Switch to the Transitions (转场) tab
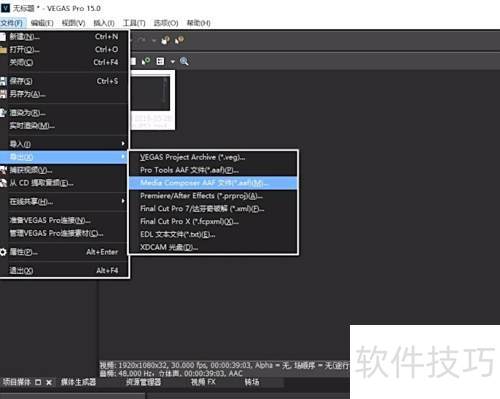Viewport: 500px width, 399px height. coord(252,382)
